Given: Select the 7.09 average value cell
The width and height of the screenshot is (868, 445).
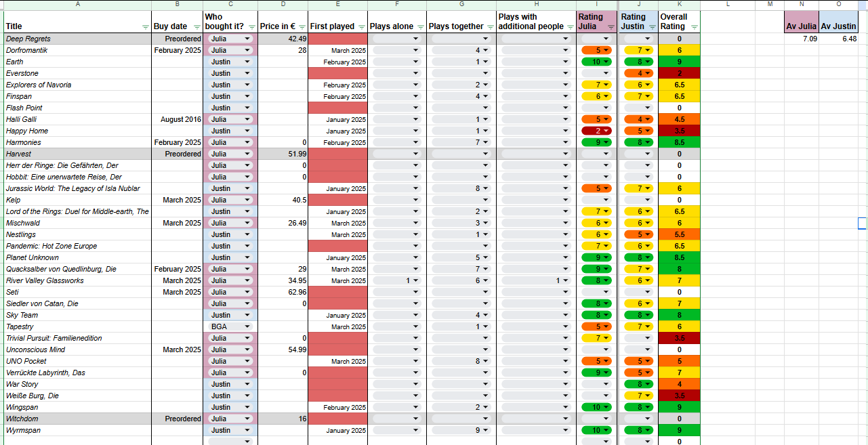Looking at the screenshot, I should (802, 39).
